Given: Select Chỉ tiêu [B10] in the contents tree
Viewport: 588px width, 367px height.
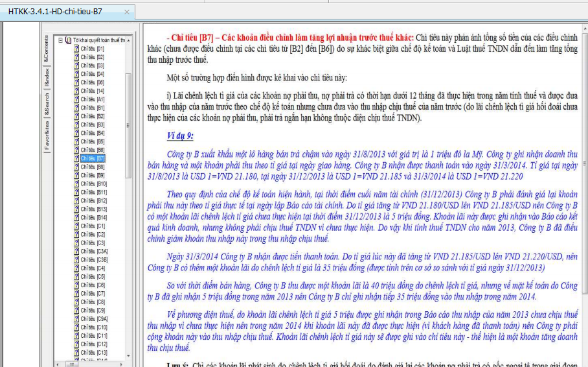Looking at the screenshot, I should 93,184.
